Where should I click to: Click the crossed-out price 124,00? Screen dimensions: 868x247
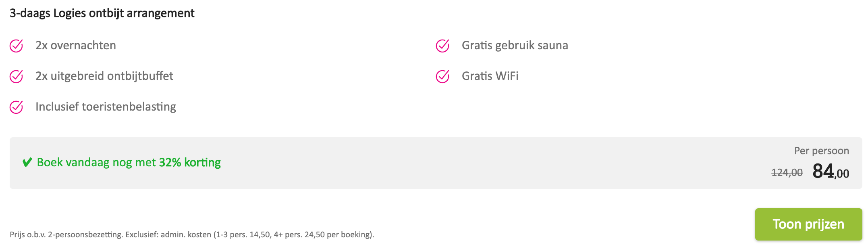tap(787, 173)
